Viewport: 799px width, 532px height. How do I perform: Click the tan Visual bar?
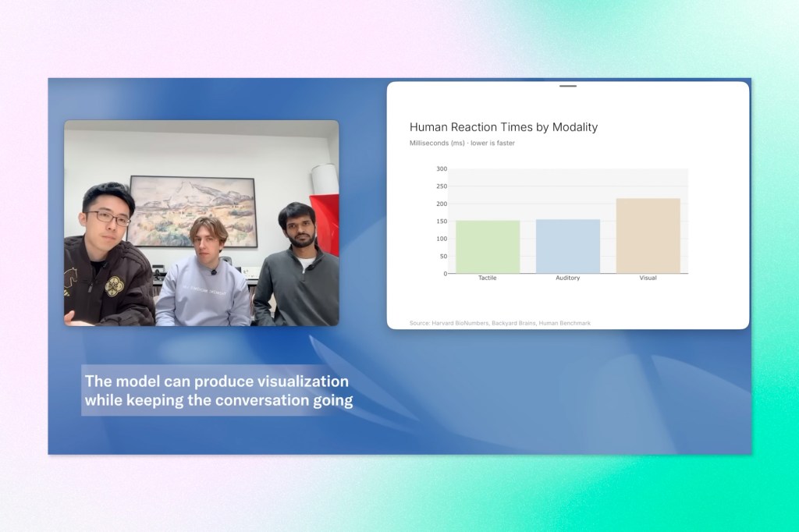coord(648,236)
